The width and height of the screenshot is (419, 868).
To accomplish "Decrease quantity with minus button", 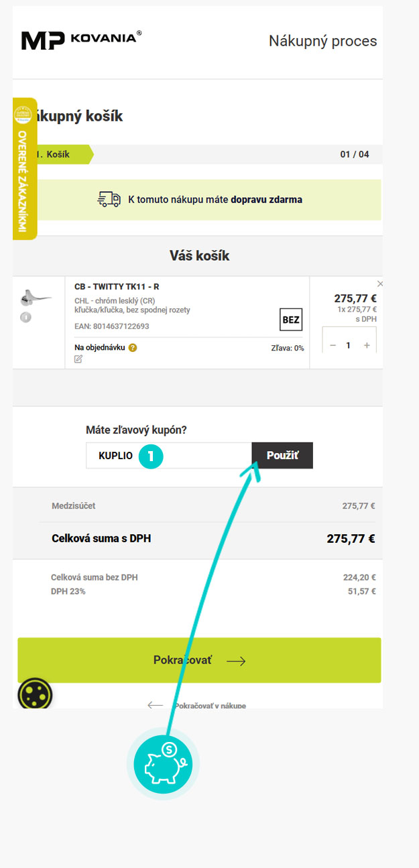I will 333,346.
